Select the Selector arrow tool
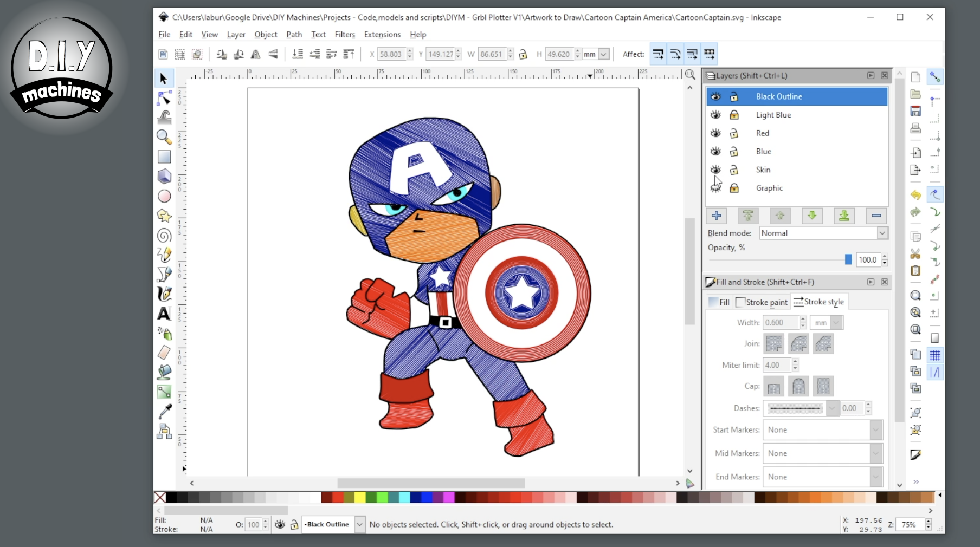980x547 pixels. click(x=164, y=79)
